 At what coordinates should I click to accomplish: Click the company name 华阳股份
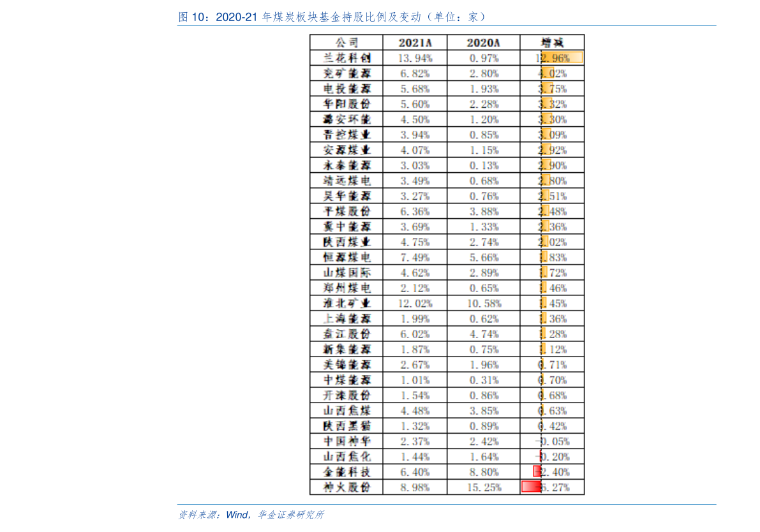click(x=346, y=104)
